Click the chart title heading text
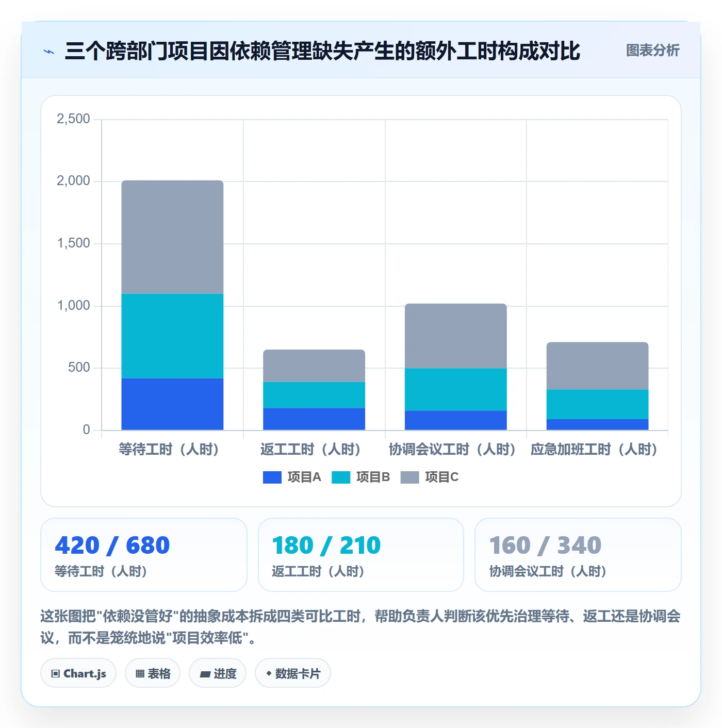The image size is (722, 728). (x=322, y=51)
